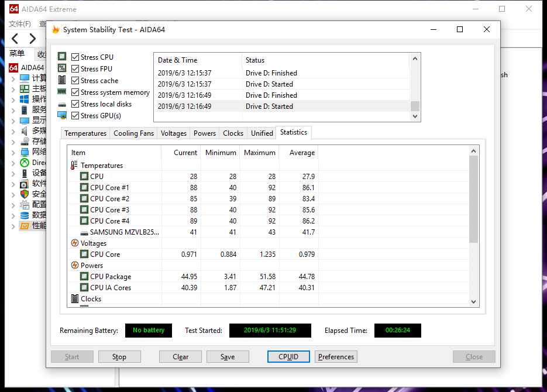Go back with AIDA64 left arrow
The width and height of the screenshot is (547, 392).
[15, 39]
